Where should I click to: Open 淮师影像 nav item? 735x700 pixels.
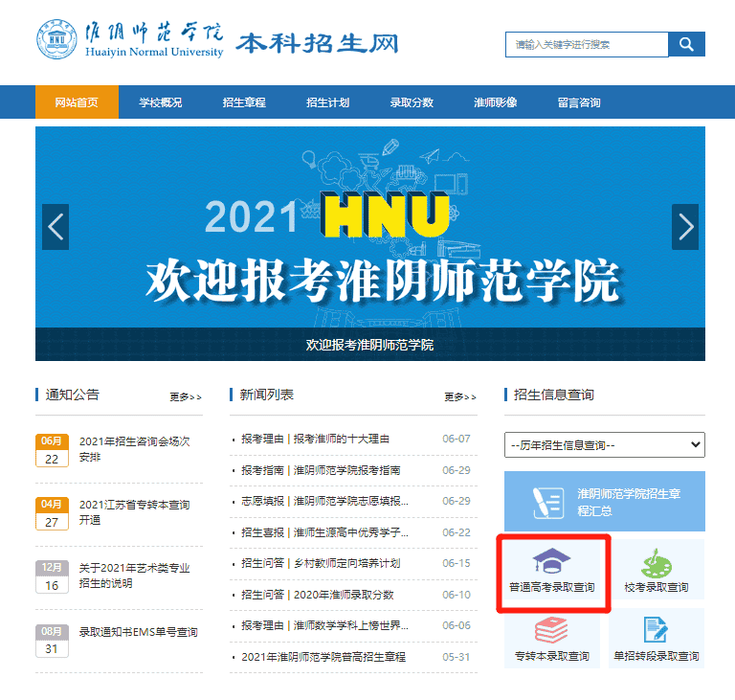coord(495,102)
